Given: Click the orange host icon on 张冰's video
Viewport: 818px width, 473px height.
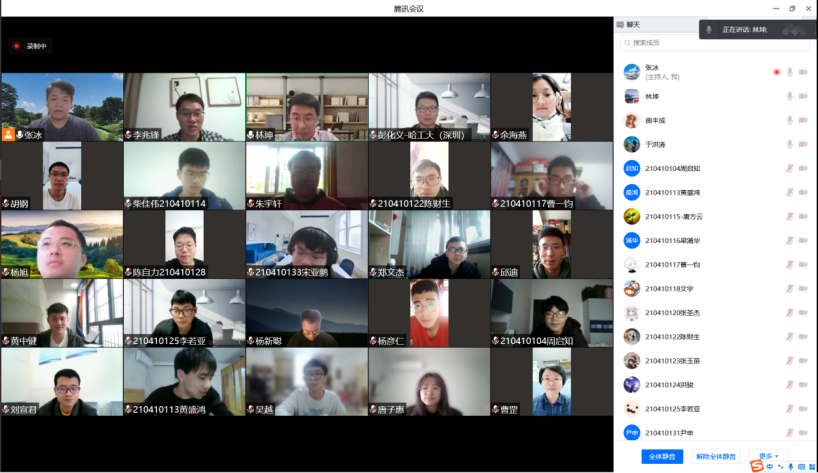Looking at the screenshot, I should [x=8, y=134].
